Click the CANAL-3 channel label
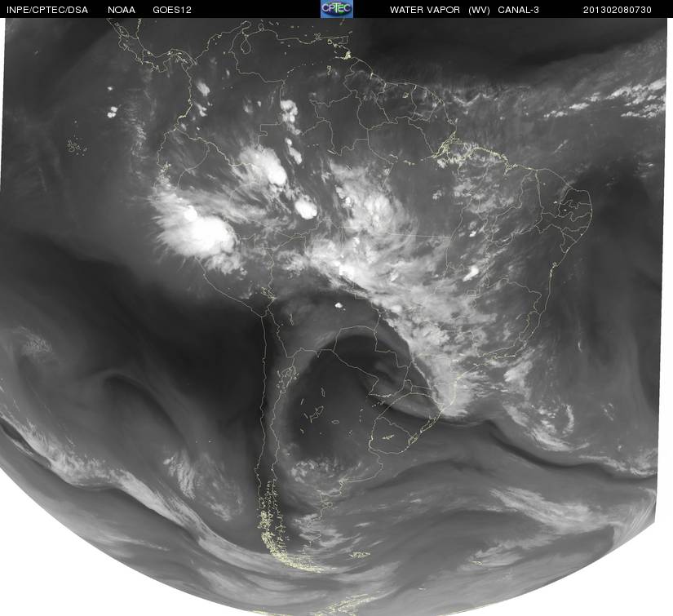This screenshot has height=616, width=673. coord(519,10)
